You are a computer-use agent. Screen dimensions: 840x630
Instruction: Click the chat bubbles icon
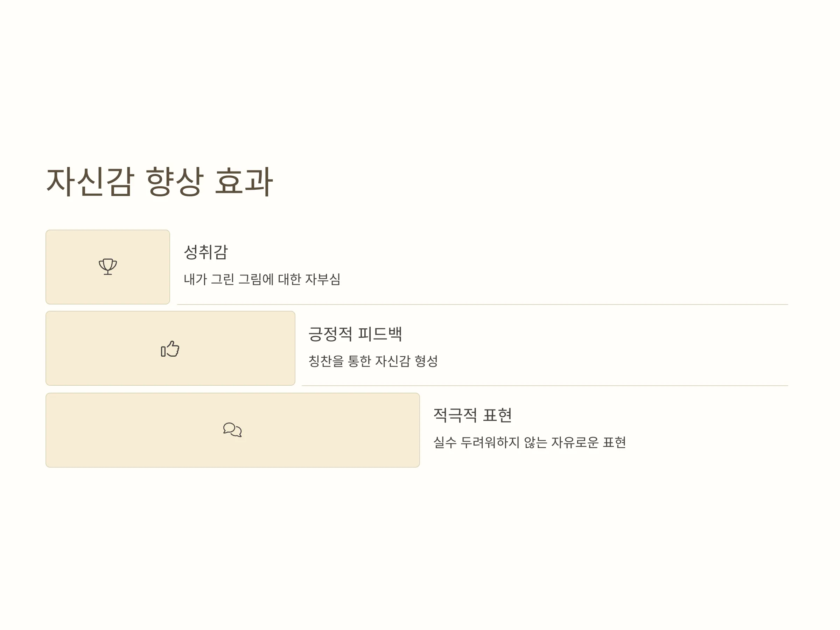pyautogui.click(x=232, y=430)
